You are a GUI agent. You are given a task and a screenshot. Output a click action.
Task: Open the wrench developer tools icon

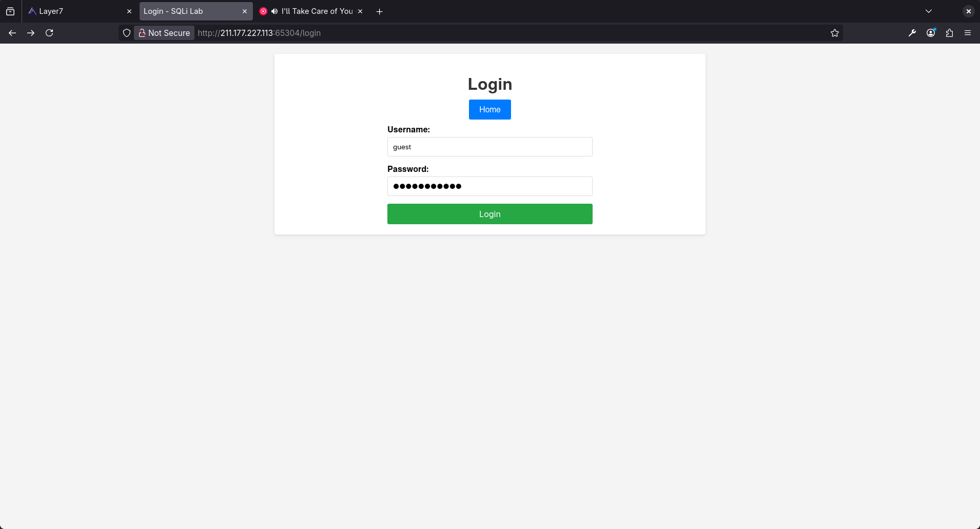pyautogui.click(x=912, y=33)
